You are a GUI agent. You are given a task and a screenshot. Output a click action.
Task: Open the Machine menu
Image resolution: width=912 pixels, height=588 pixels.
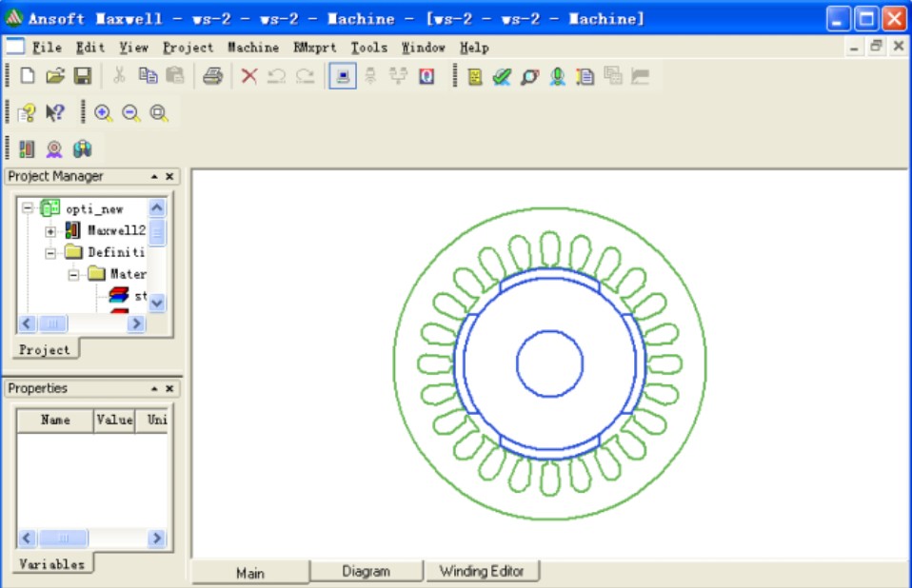click(253, 47)
